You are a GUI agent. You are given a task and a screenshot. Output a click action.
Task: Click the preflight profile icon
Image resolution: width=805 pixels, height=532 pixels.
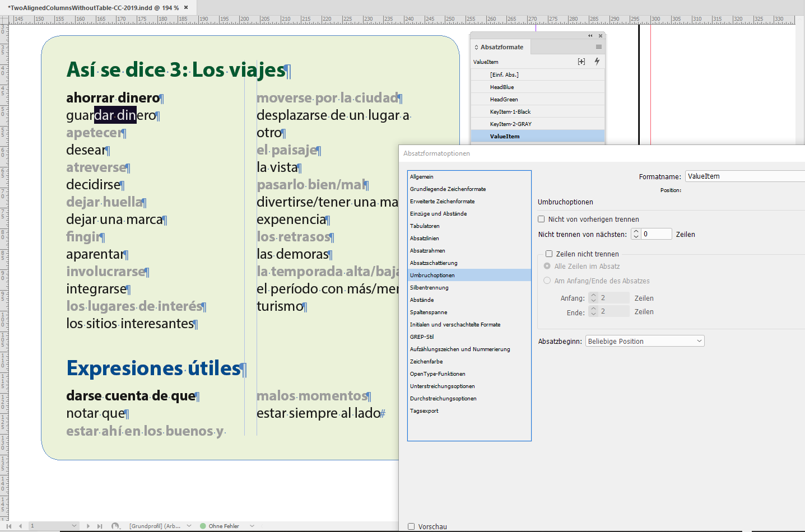click(x=115, y=526)
